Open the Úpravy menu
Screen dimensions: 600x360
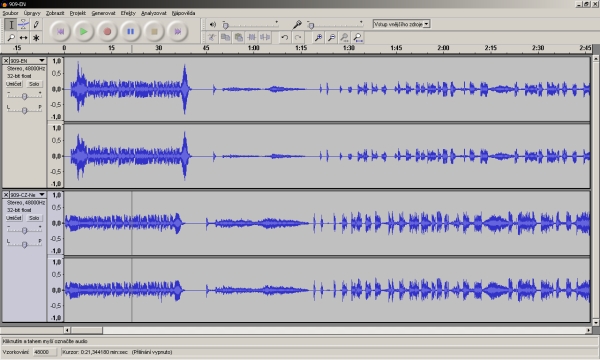[32, 13]
